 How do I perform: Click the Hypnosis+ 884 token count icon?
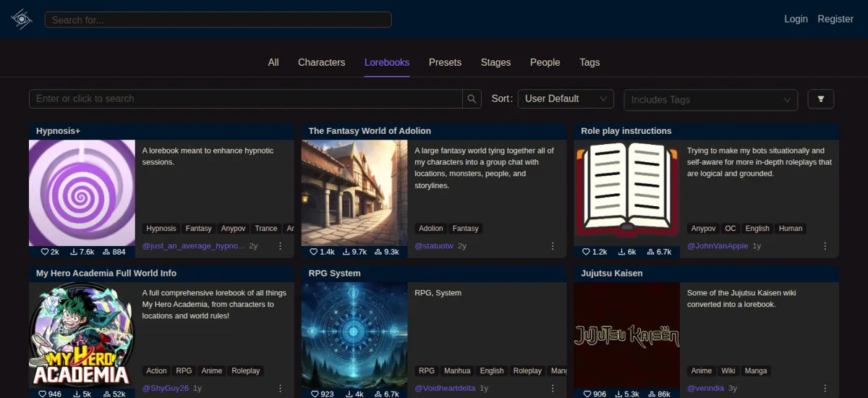click(x=106, y=252)
